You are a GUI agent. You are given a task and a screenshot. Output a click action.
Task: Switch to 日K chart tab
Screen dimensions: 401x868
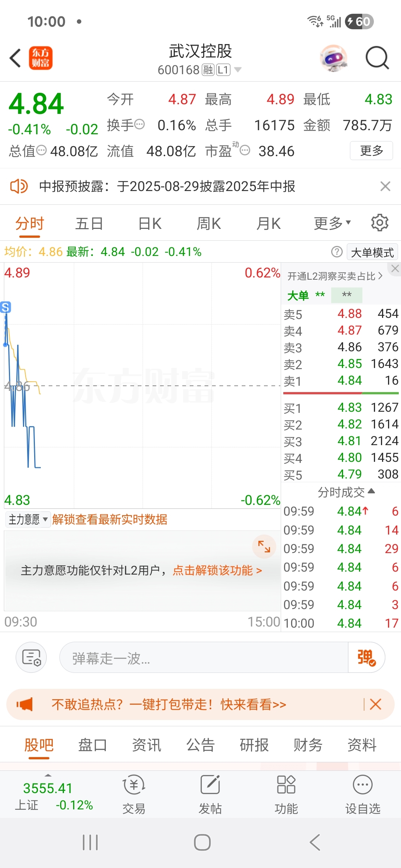pos(150,224)
